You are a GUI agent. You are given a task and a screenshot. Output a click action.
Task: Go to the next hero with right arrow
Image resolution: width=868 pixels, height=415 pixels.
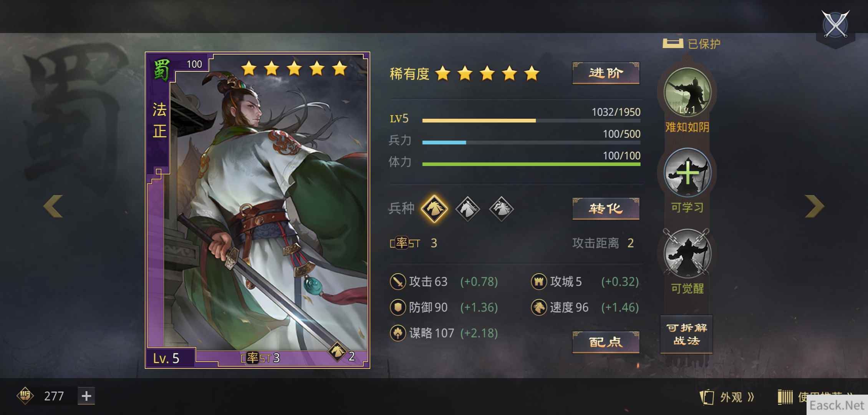pos(814,206)
